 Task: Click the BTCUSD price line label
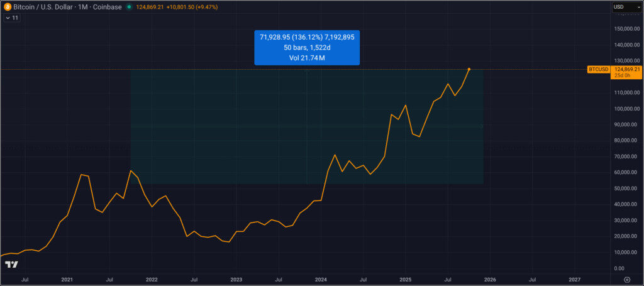click(x=598, y=69)
